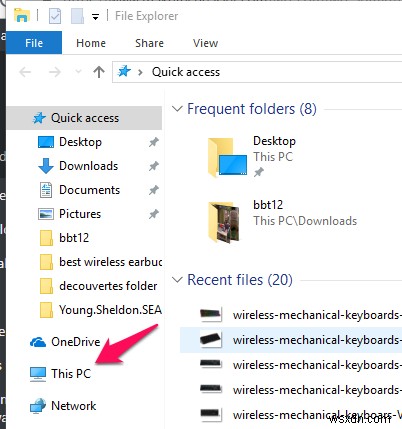Click the pin icon next to Downloads
402x429 pixels.
[153, 166]
